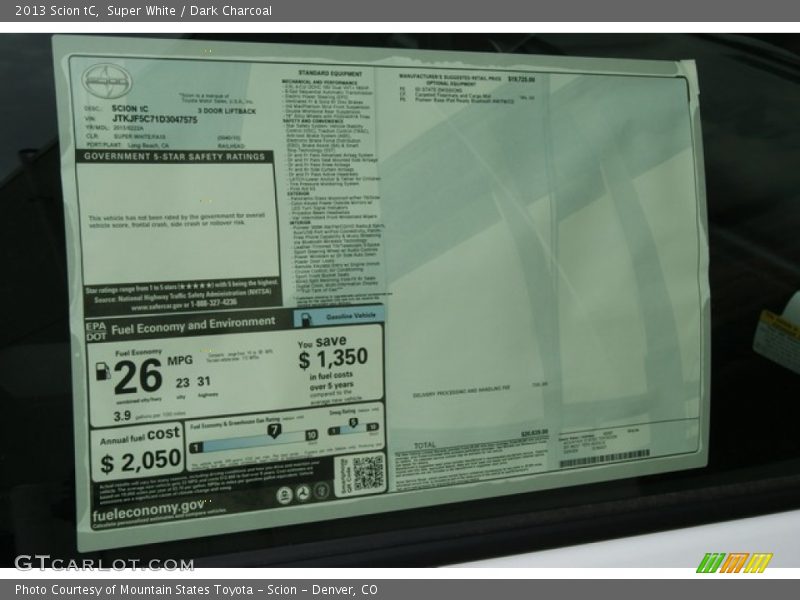Click the 'TOTAL' label on the sticker
This screenshot has width=800, height=600.
[x=424, y=445]
